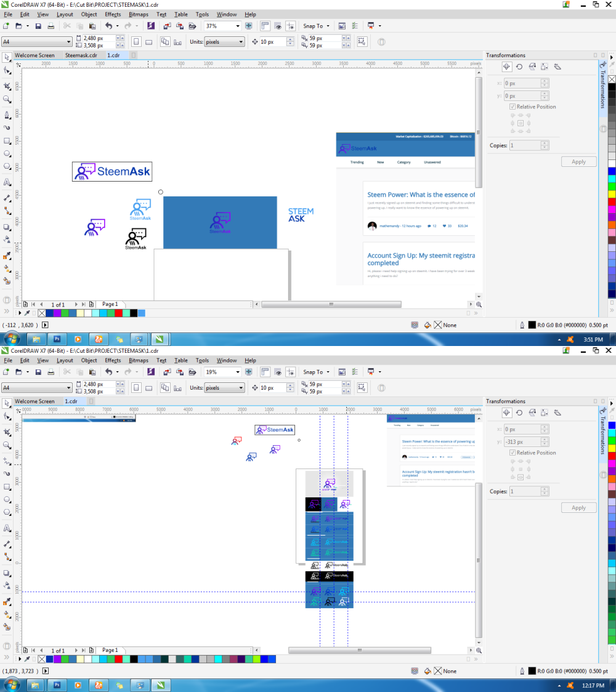Toggle Relative Position checkbox in bottom window
The image size is (616, 692).
[x=513, y=453]
